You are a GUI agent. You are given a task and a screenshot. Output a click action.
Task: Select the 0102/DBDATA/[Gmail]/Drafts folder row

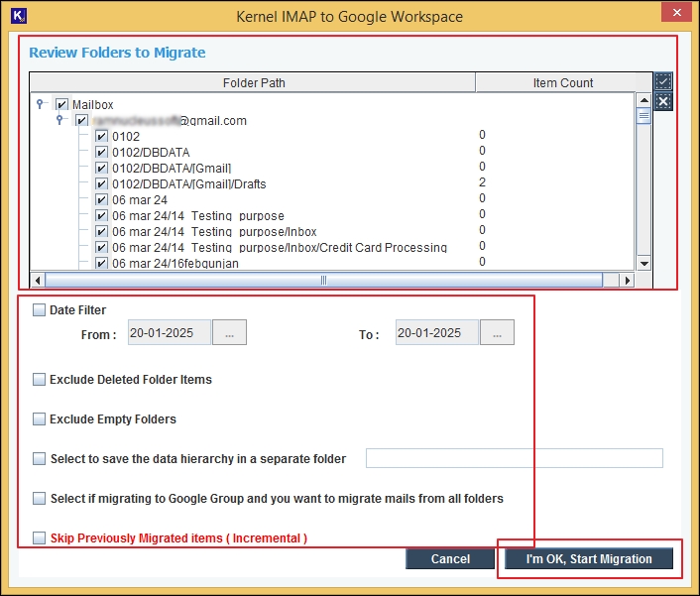188,183
